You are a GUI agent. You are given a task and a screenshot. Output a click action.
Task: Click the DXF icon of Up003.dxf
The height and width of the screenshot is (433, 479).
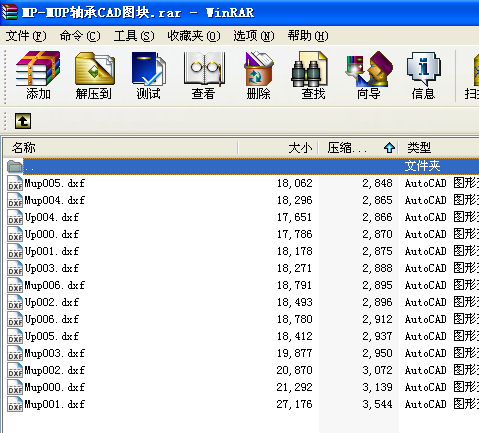coord(15,268)
